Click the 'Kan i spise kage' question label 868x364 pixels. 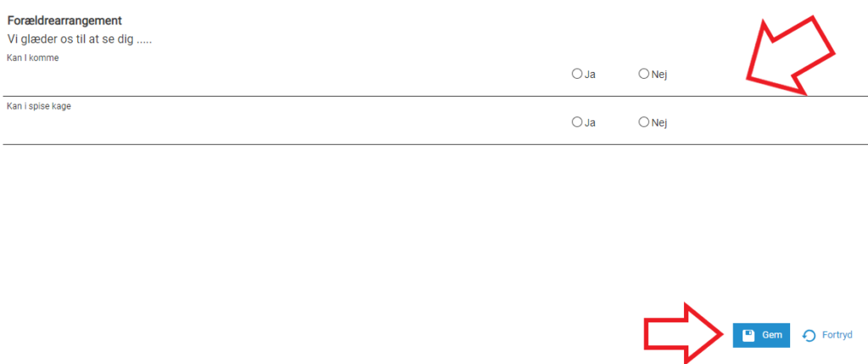pos(39,106)
